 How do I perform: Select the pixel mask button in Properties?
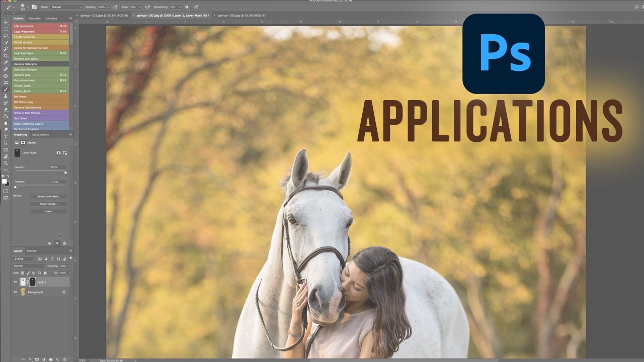pos(58,153)
